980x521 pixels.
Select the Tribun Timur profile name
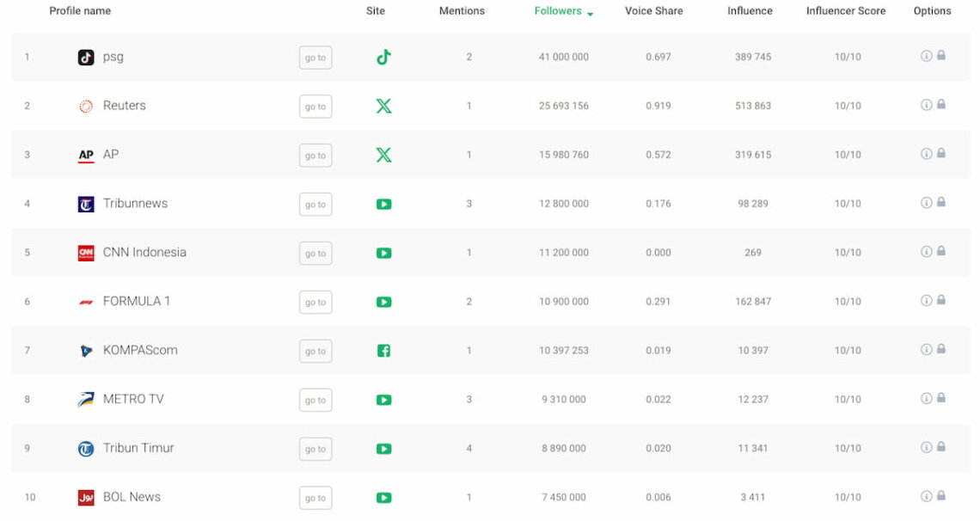pyautogui.click(x=138, y=448)
